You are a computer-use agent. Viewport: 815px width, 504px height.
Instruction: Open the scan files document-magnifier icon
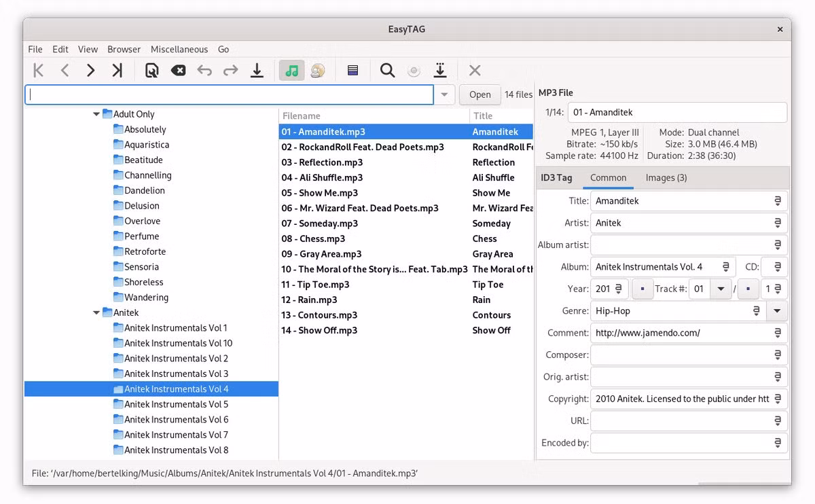[152, 70]
